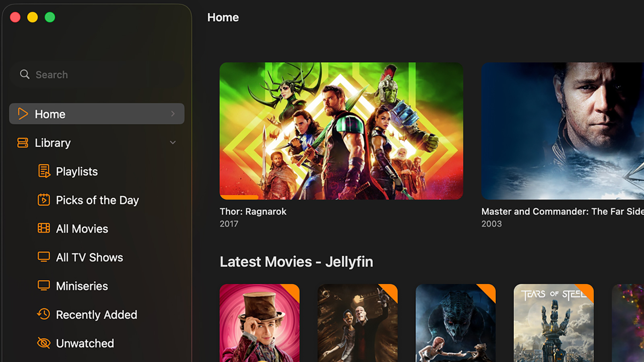This screenshot has height=362, width=644.
Task: Go to Picks of the Day
Action: point(97,200)
